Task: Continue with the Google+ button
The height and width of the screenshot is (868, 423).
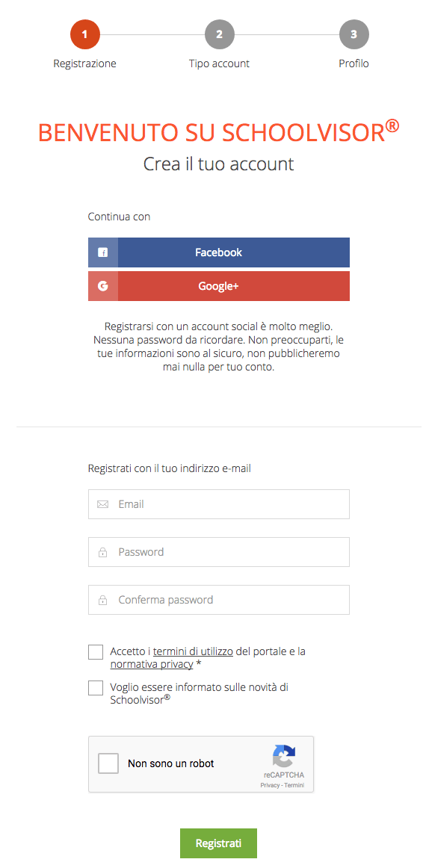Action: [x=219, y=286]
